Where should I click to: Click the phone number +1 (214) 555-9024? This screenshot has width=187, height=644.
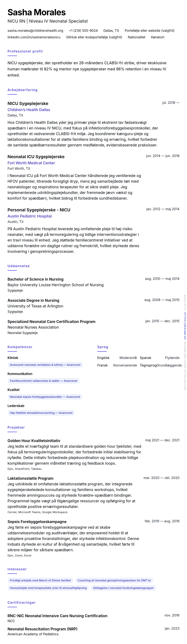click(83, 30)
